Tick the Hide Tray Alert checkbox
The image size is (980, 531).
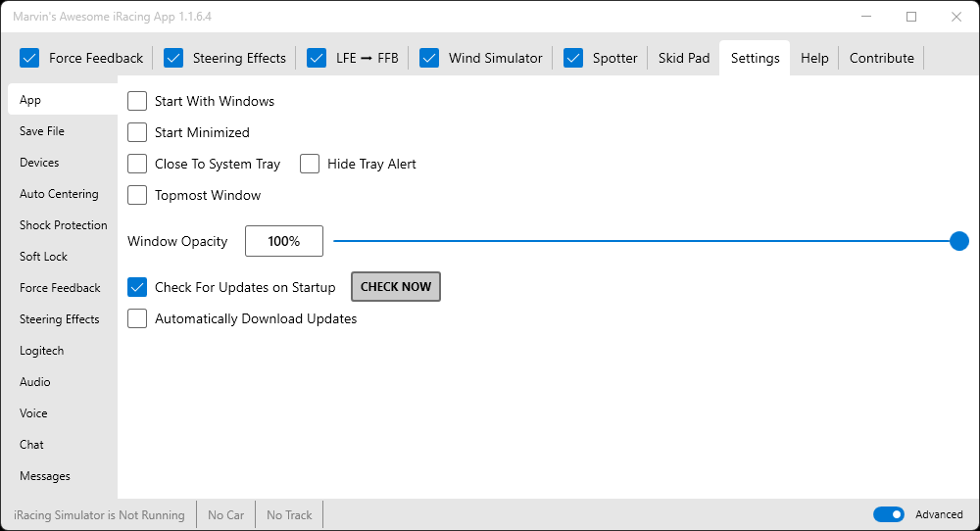pyautogui.click(x=310, y=164)
